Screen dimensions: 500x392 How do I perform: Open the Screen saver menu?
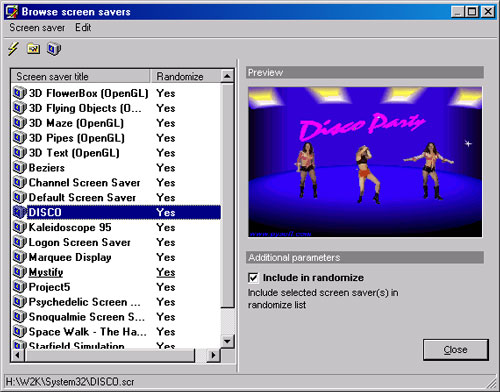[37, 28]
